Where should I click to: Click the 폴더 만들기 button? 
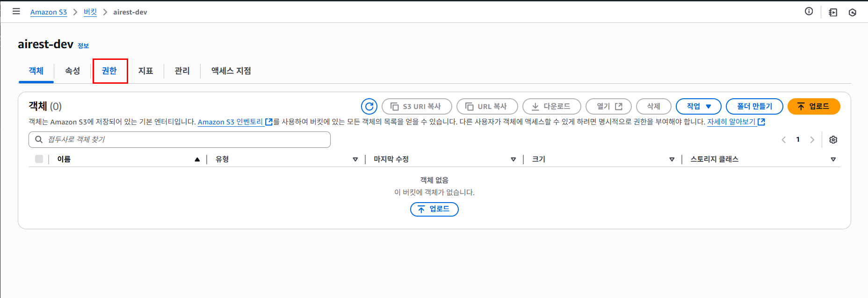754,106
